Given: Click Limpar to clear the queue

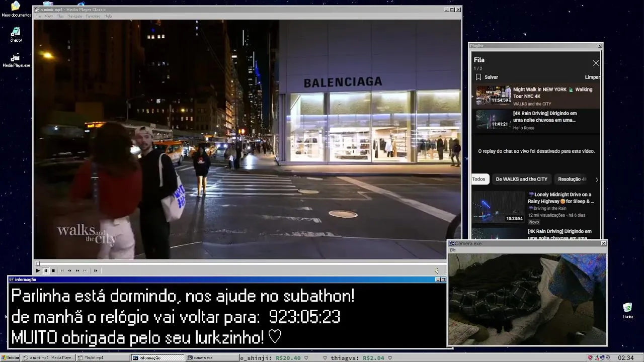Looking at the screenshot, I should [592, 77].
